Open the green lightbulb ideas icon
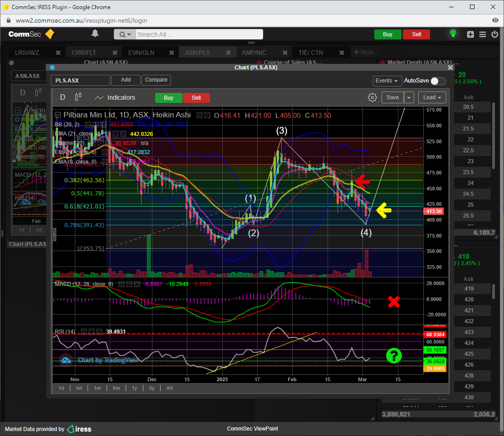The height and width of the screenshot is (436, 504). click(x=453, y=34)
